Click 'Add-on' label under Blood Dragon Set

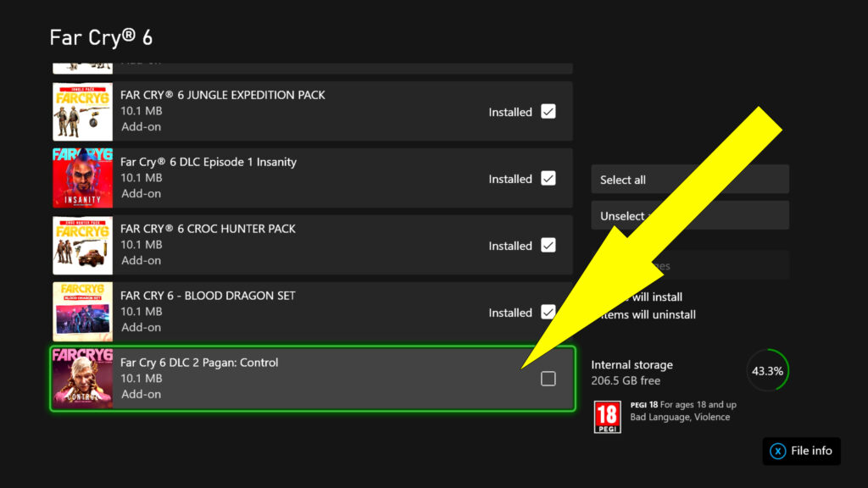click(x=142, y=328)
